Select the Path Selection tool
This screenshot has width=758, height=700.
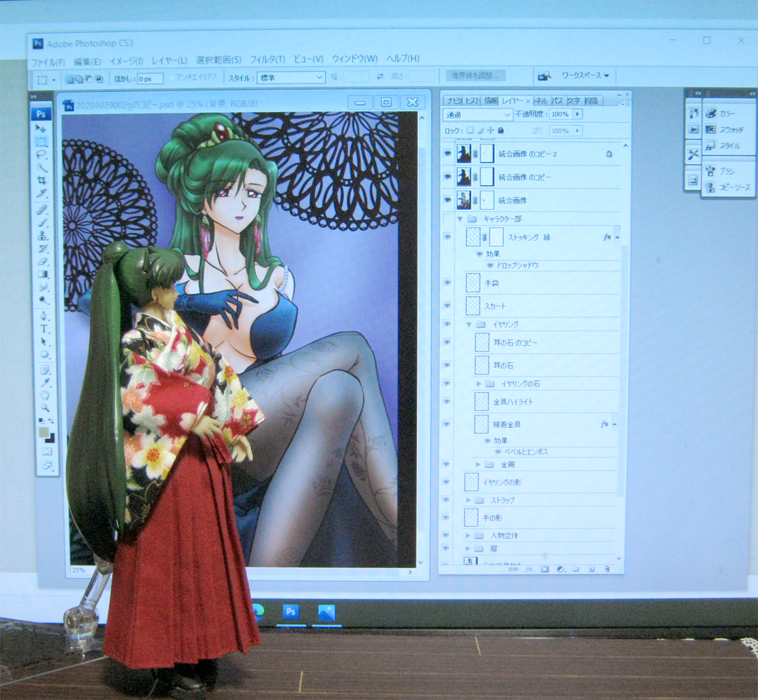44,342
